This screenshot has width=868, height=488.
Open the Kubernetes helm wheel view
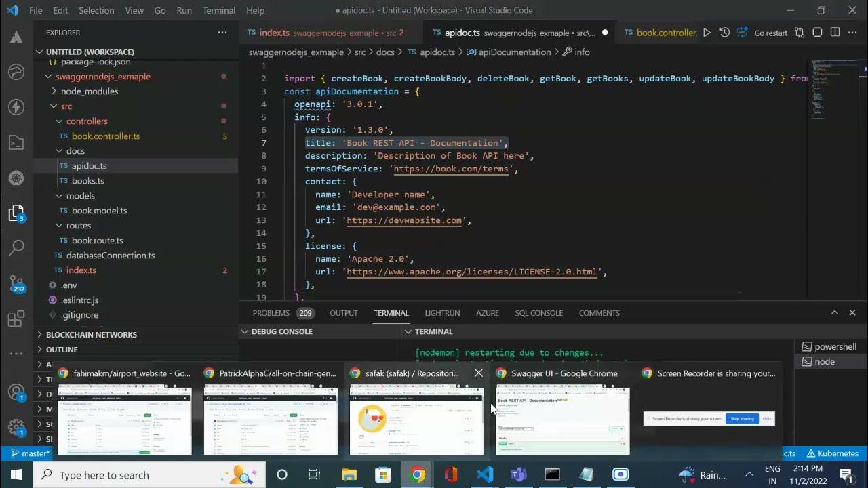[x=16, y=178]
